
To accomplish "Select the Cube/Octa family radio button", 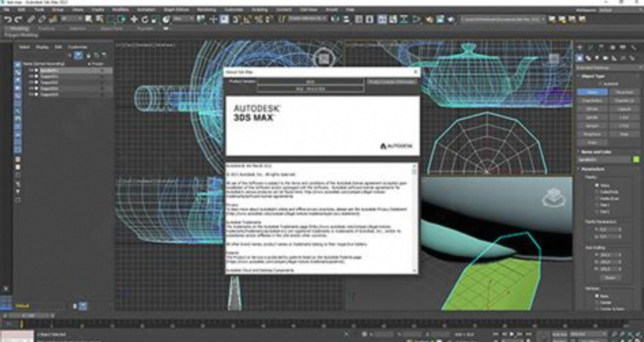I will [597, 192].
